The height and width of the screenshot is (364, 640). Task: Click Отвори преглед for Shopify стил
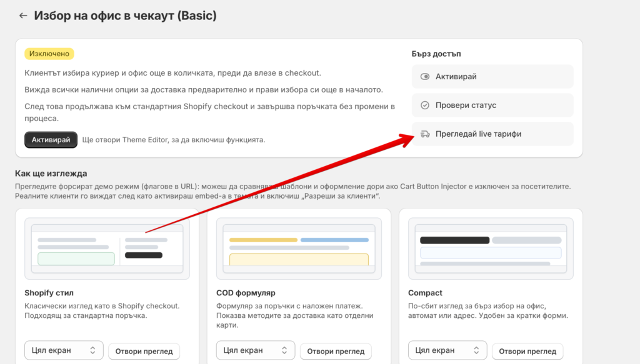pos(144,351)
